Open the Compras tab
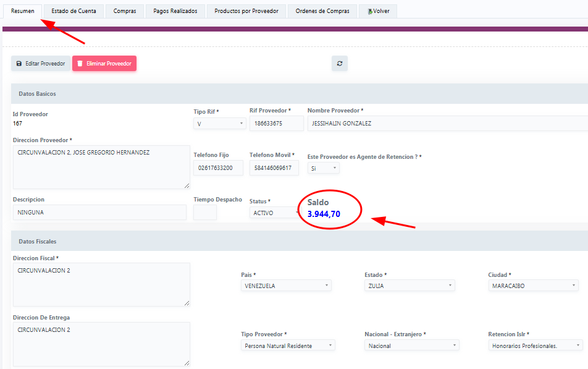The height and width of the screenshot is (369, 588). pyautogui.click(x=125, y=11)
